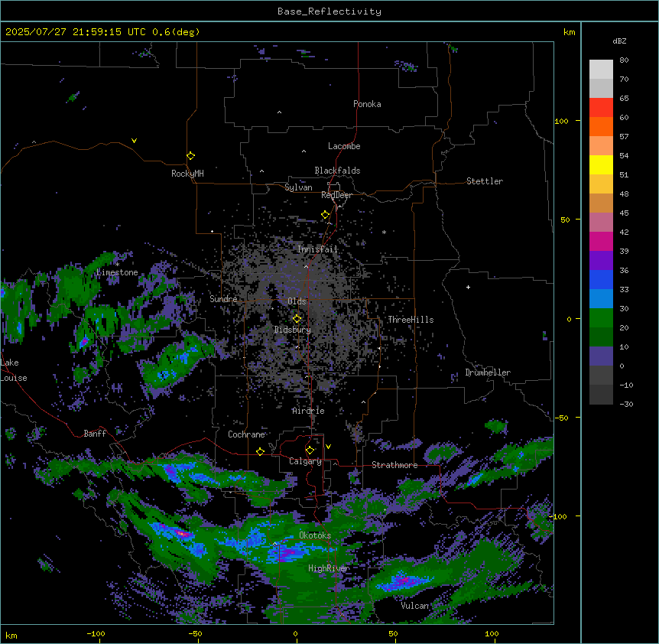Image resolution: width=659 pixels, height=644 pixels.
Task: Click the RedDeer label
Action: tap(336, 195)
